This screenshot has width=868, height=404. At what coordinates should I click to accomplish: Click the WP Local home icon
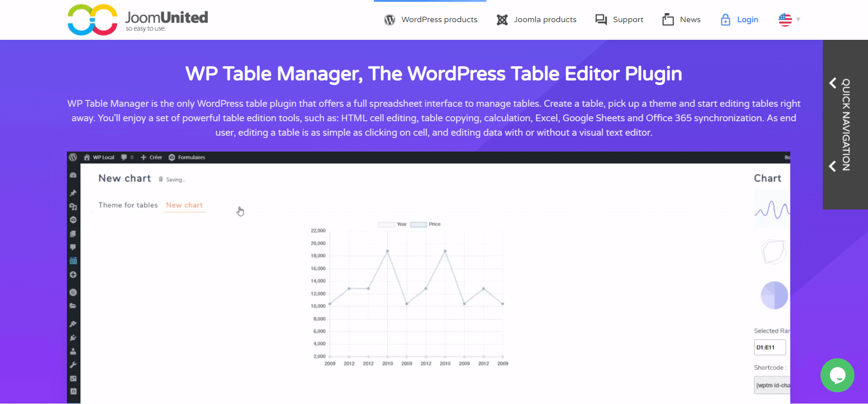coord(87,157)
